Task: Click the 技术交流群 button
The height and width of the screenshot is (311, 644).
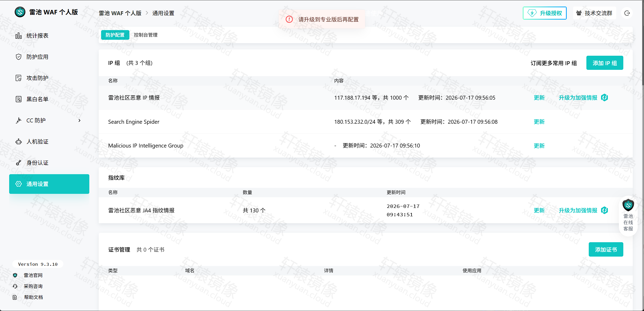Action: tap(595, 13)
